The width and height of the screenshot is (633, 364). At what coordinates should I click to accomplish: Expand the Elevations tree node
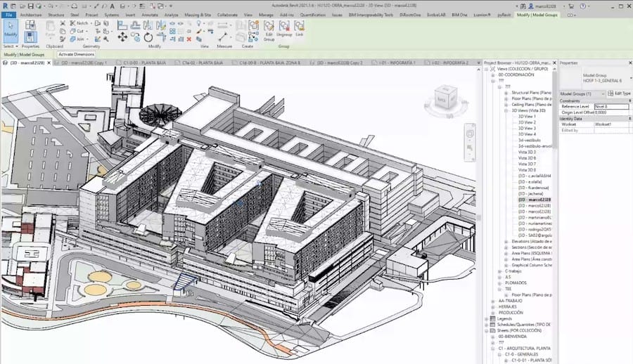pos(506,241)
